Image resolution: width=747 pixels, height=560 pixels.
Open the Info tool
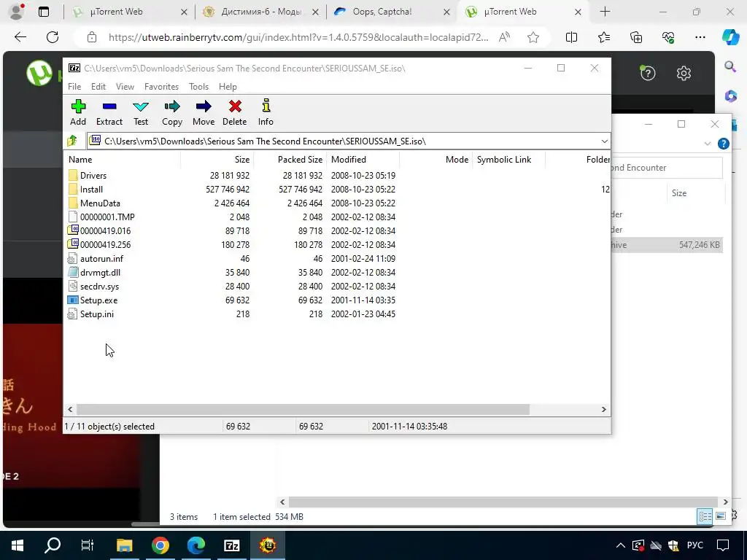point(266,113)
